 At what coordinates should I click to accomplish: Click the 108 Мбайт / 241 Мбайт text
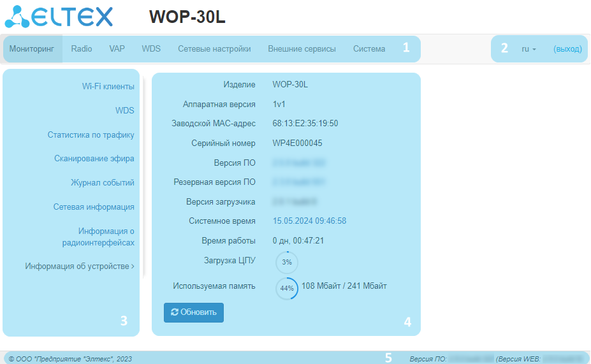344,286
